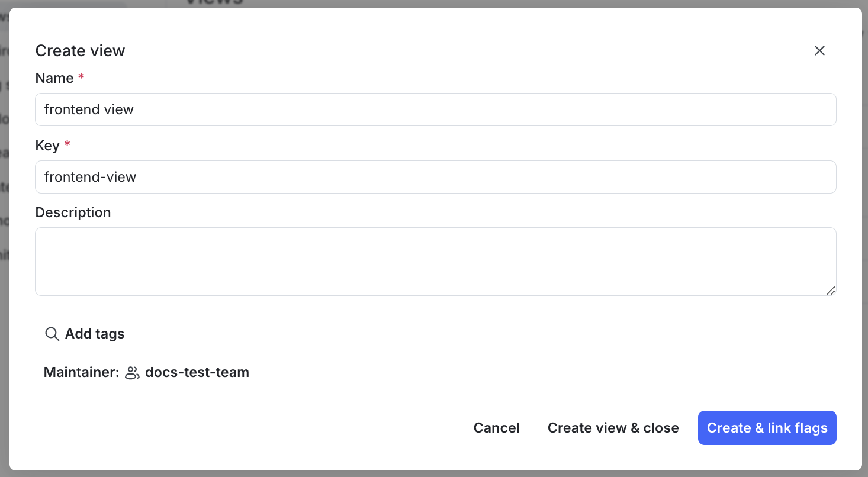868x477 pixels.
Task: Click the Create view dialog title
Action: (80, 50)
